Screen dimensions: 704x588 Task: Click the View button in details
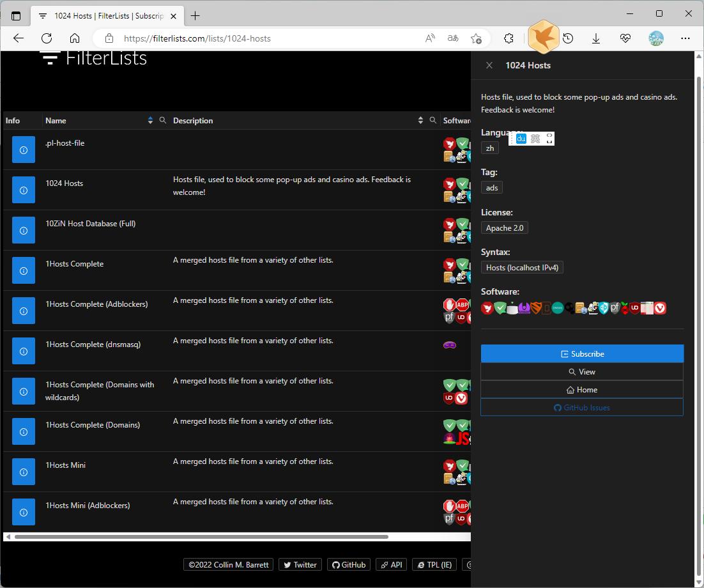point(582,371)
